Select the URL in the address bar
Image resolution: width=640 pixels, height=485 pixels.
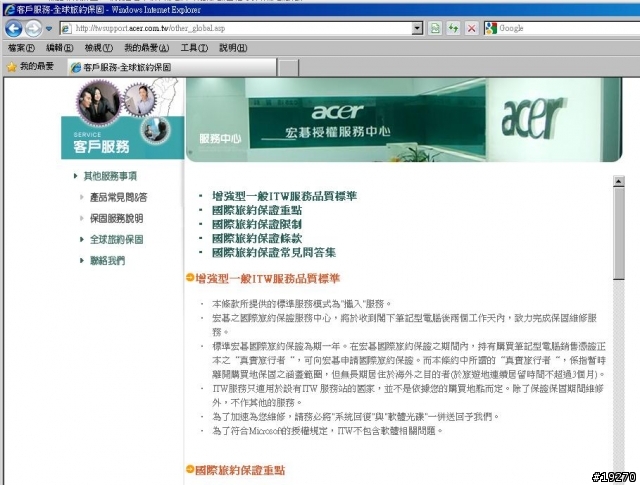click(x=150, y=28)
